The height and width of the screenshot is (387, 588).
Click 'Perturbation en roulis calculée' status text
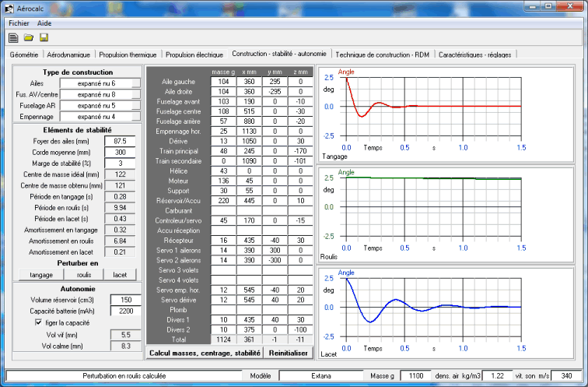point(124,376)
